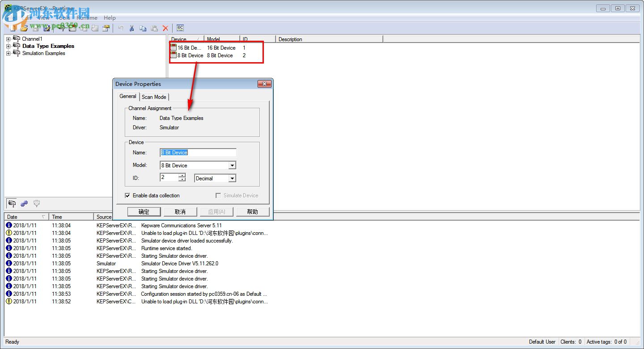Expand the Data Type Examples node

(8, 46)
